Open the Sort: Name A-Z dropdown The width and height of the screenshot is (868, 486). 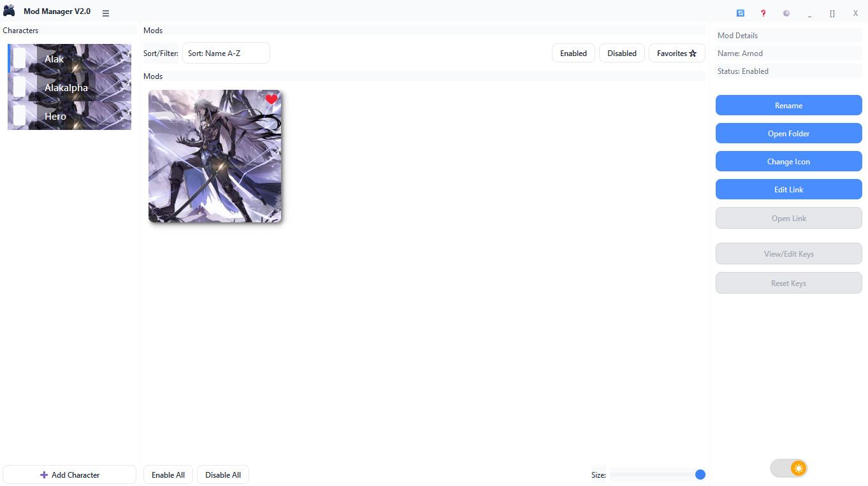pos(226,53)
